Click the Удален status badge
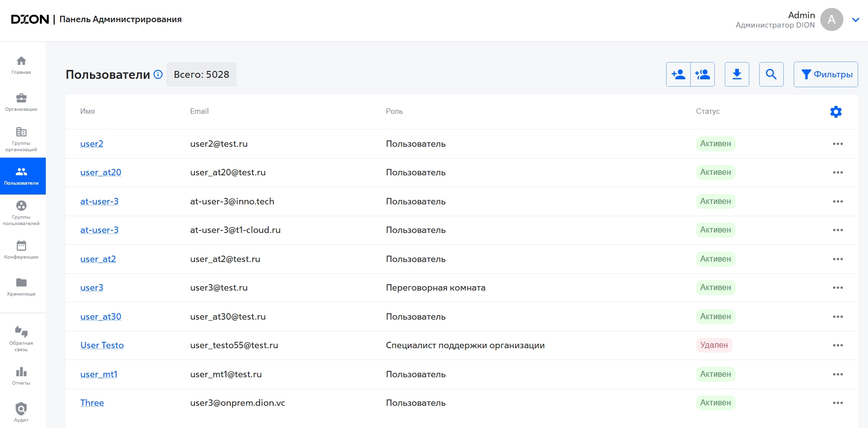The height and width of the screenshot is (428, 868). coord(714,345)
